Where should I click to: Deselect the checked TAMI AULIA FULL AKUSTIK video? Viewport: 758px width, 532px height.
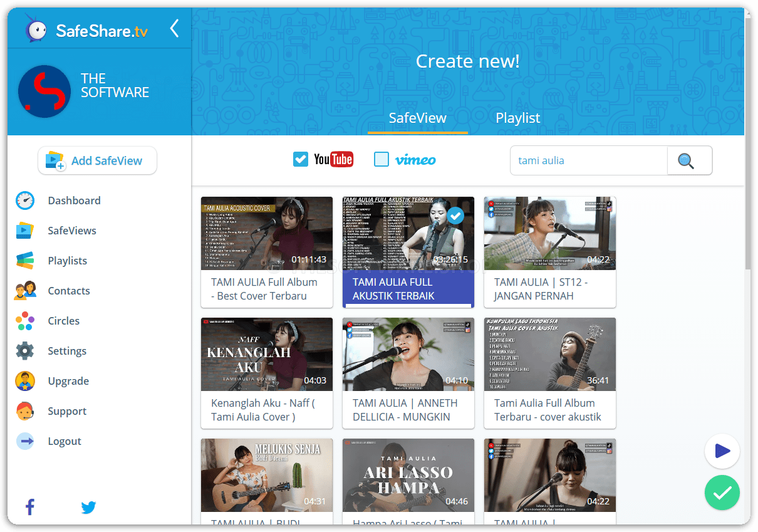tap(456, 216)
